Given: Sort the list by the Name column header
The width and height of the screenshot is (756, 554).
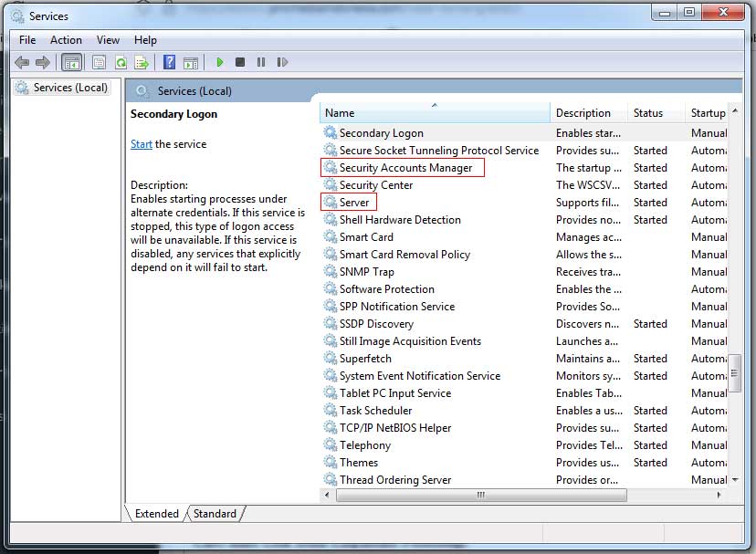Looking at the screenshot, I should [434, 113].
